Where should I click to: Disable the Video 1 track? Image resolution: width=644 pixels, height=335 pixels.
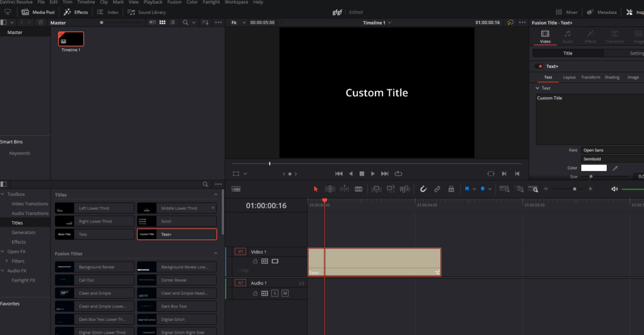pyautogui.click(x=275, y=261)
